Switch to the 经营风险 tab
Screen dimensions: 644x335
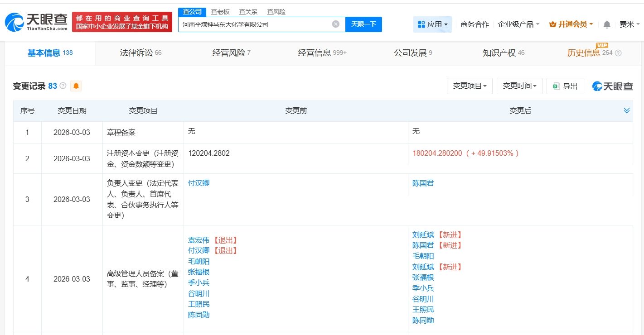pyautogui.click(x=231, y=53)
